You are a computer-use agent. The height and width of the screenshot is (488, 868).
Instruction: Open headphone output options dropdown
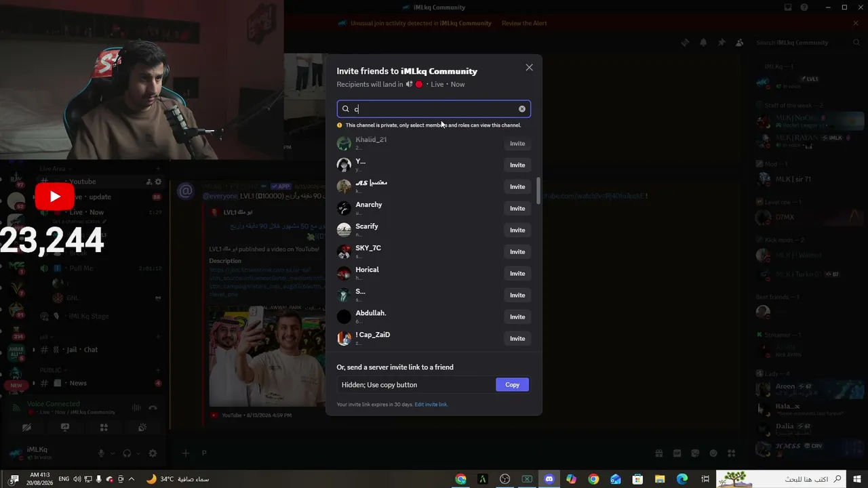(138, 453)
